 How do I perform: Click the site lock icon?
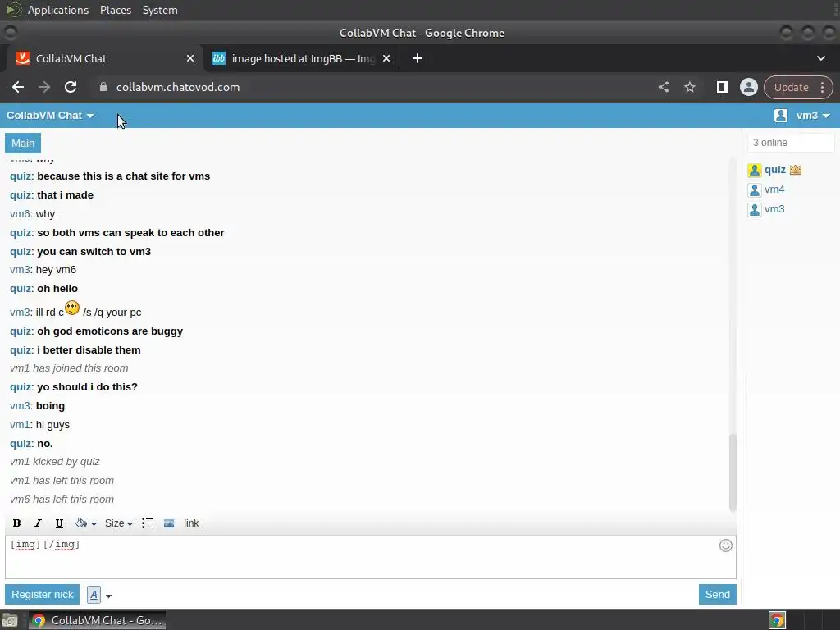[103, 87]
